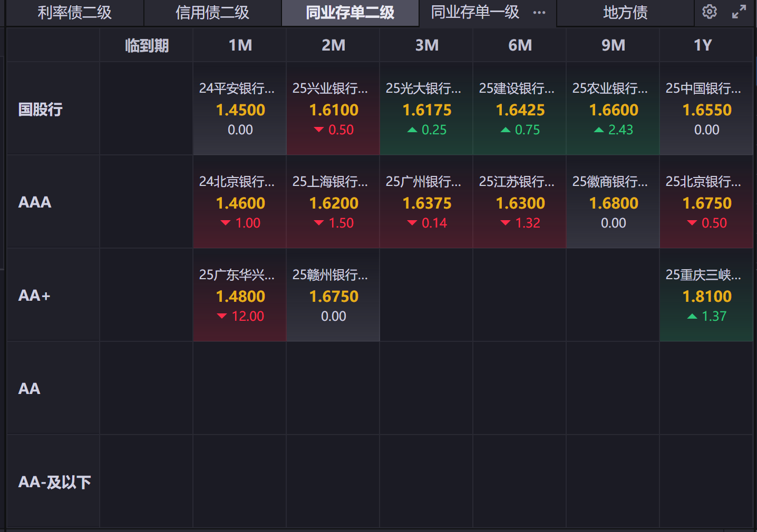Click the 24北京银行 AAA 1M cell
This screenshot has height=532, width=757.
coord(240,202)
